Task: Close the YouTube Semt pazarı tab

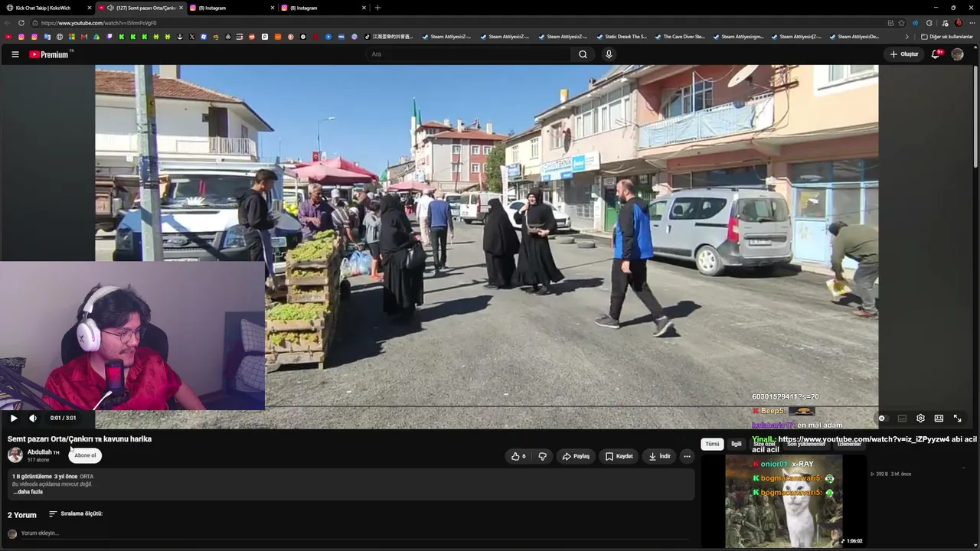Action: click(x=181, y=8)
